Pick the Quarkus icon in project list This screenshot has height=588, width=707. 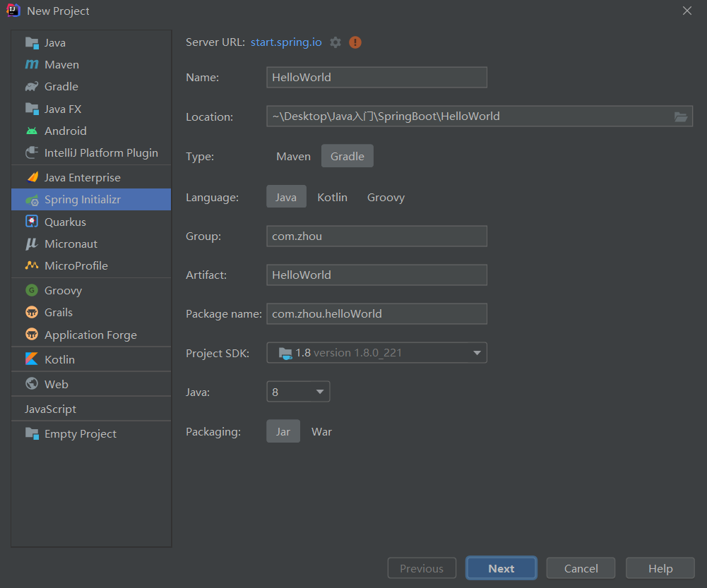coord(32,222)
